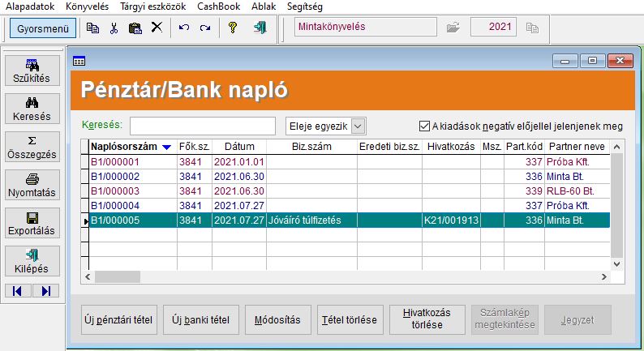Click the Naplósorszám sort arrow
The image size is (644, 351).
point(166,147)
